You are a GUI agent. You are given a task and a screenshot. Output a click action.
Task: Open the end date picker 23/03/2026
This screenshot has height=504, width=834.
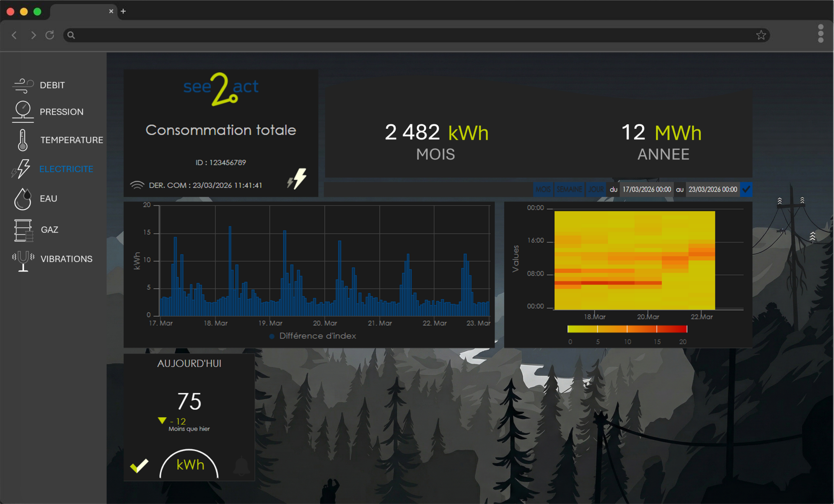coord(712,189)
